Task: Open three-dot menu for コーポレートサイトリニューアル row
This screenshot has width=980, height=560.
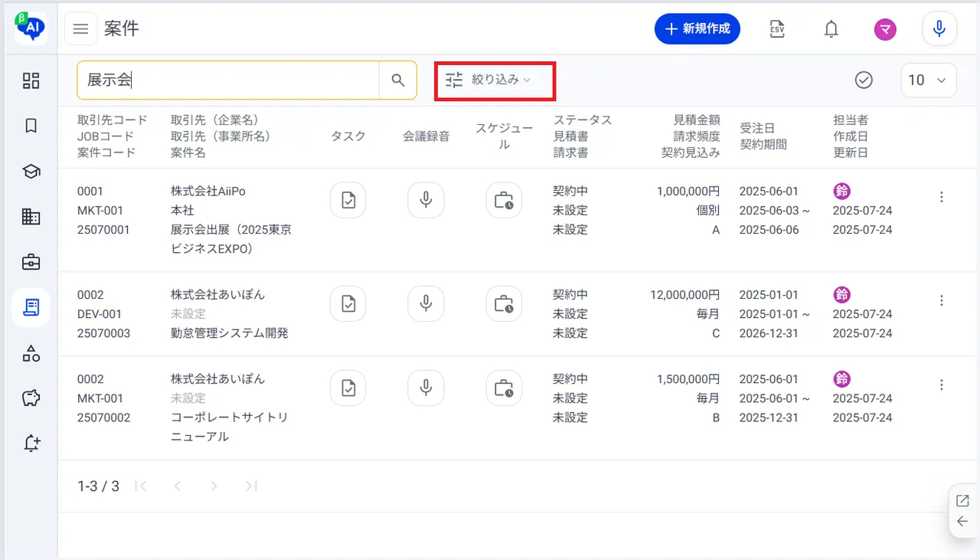Action: tap(942, 385)
